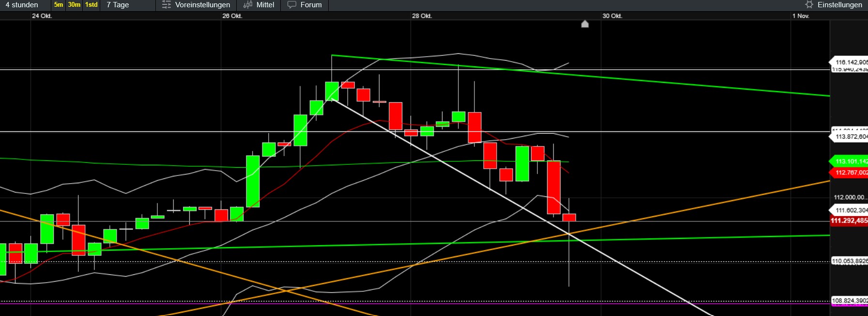Click the red 111.292,485 current price label
Screen dimensions: 868x316
point(849,221)
